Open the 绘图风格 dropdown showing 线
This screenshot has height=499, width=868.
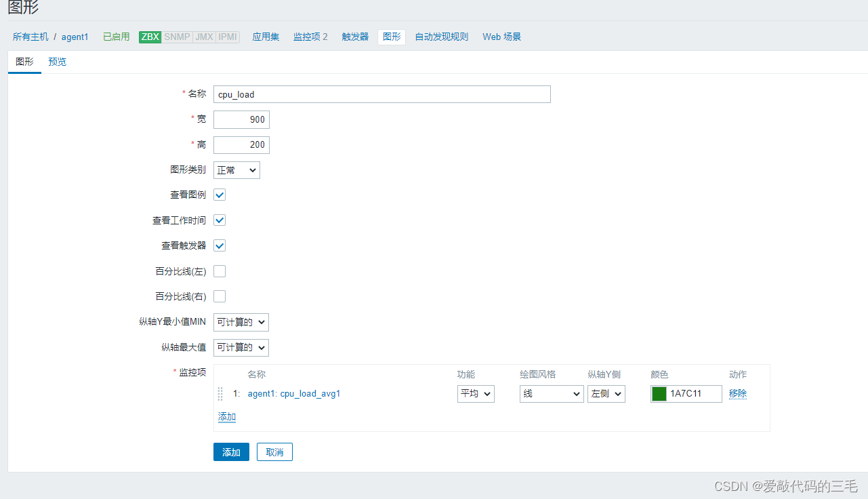552,393
